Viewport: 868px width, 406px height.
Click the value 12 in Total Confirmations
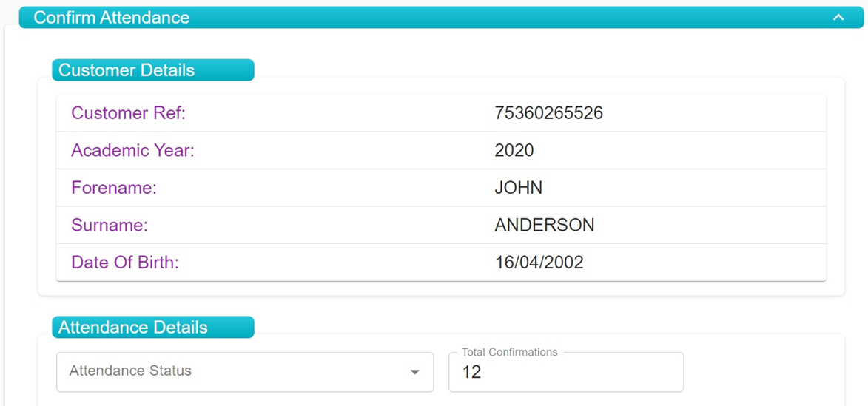click(x=471, y=372)
